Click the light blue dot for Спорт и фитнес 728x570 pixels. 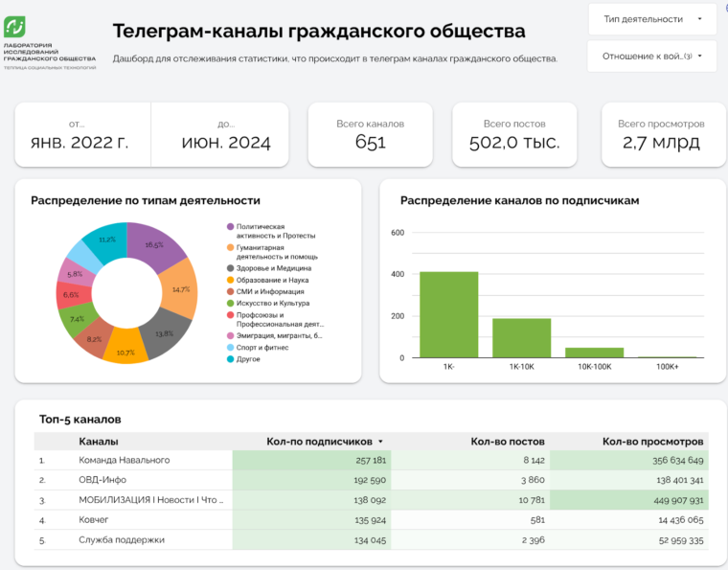[230, 348]
